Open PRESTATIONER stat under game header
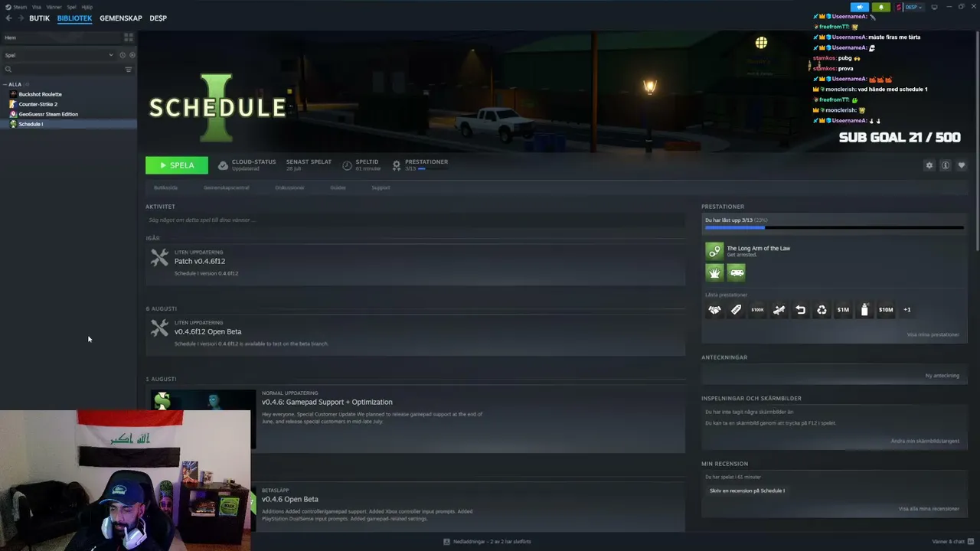This screenshot has height=551, width=980. (x=420, y=165)
